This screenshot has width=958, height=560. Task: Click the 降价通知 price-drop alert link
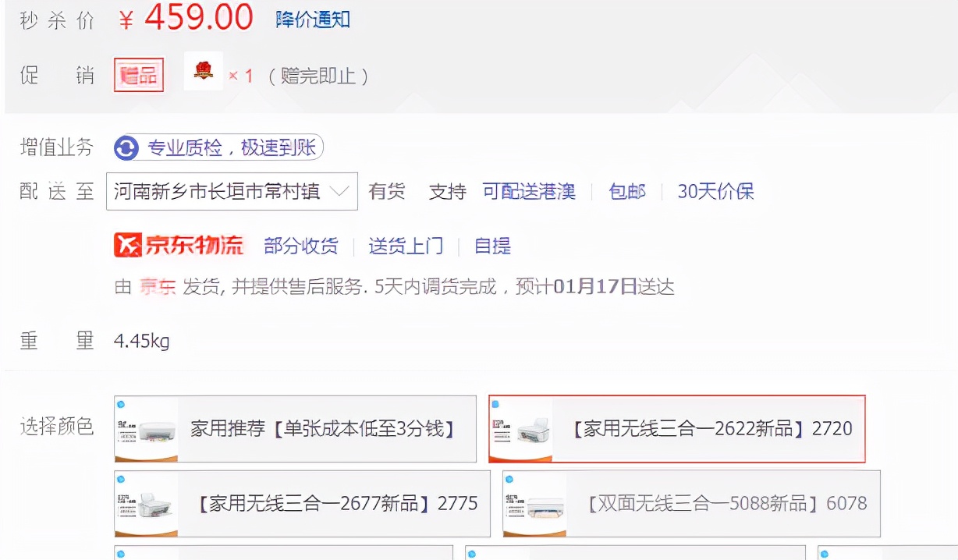coord(310,18)
